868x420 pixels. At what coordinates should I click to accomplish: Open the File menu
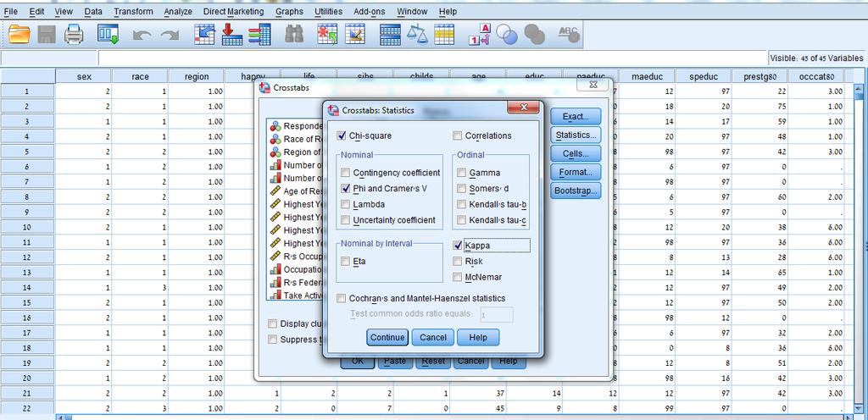pos(10,11)
